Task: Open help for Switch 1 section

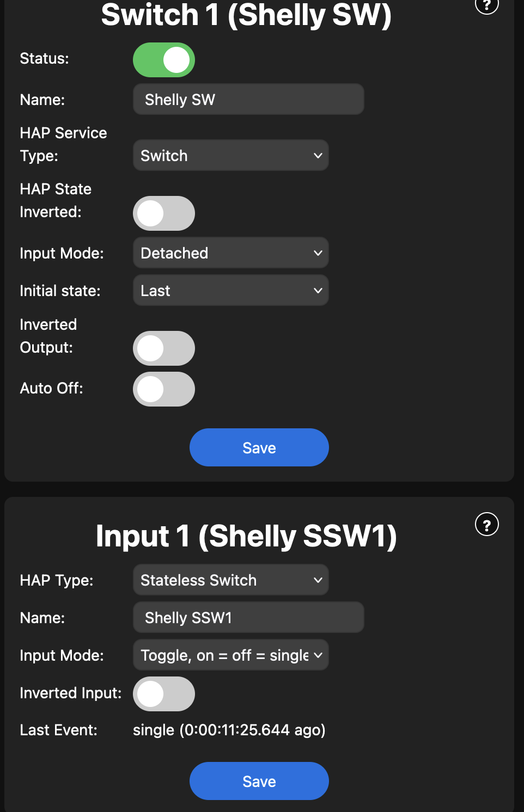Action: (x=486, y=5)
